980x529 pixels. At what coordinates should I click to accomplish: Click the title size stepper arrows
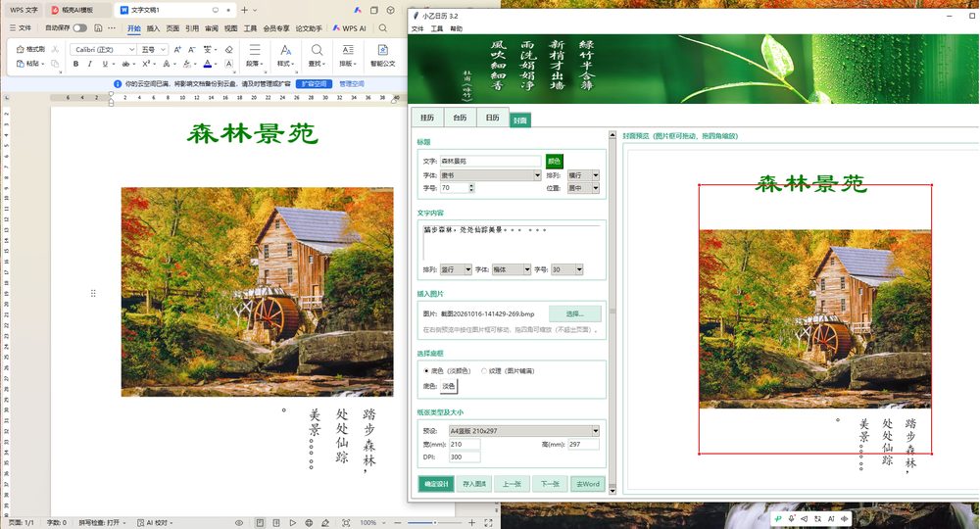[471, 188]
